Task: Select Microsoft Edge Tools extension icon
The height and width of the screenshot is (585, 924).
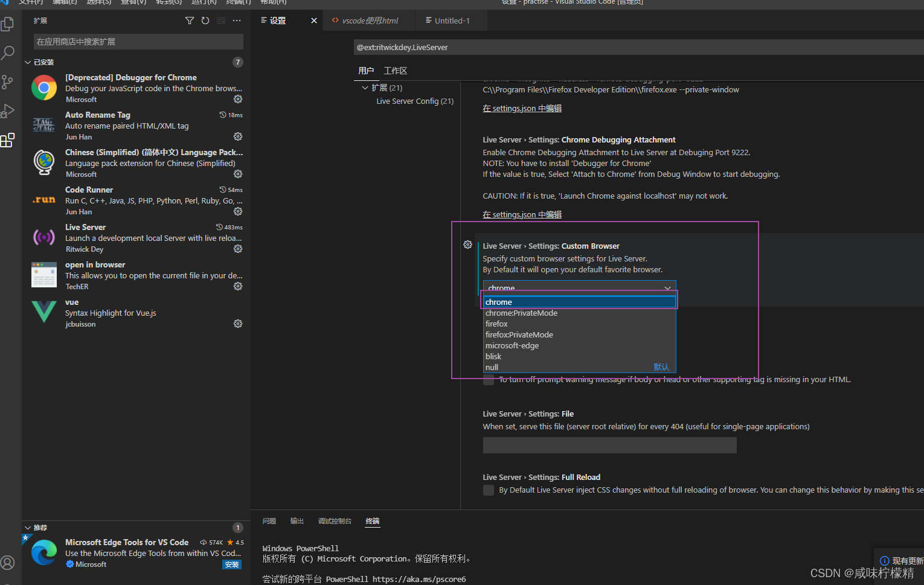Action: click(44, 552)
